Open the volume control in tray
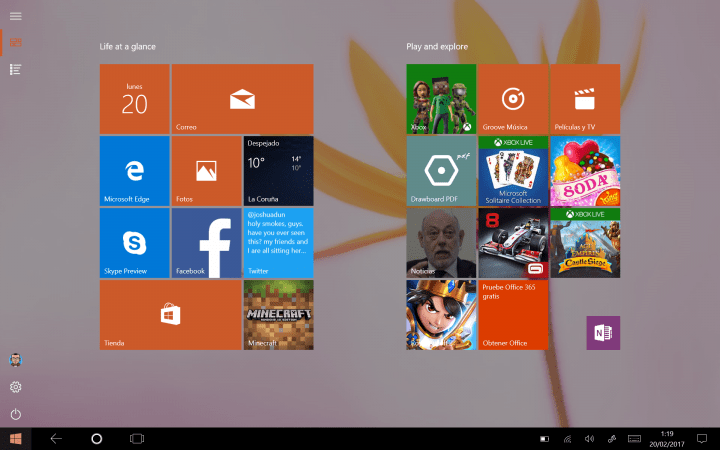Image resolution: width=720 pixels, height=450 pixels. click(x=590, y=439)
